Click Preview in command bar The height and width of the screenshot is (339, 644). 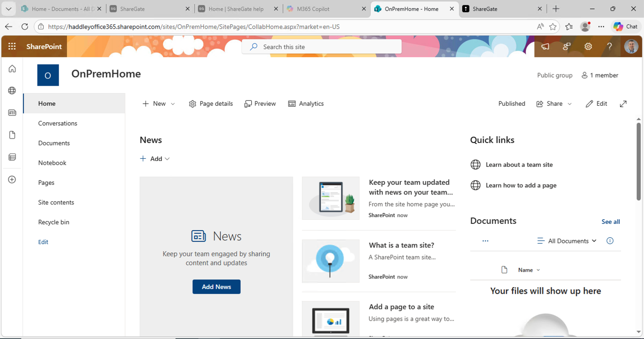click(260, 104)
